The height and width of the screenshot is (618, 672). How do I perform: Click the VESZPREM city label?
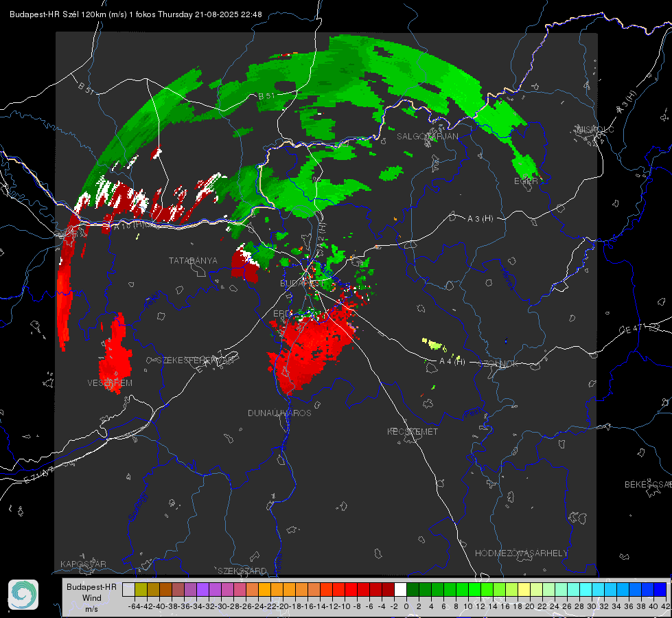[110, 383]
